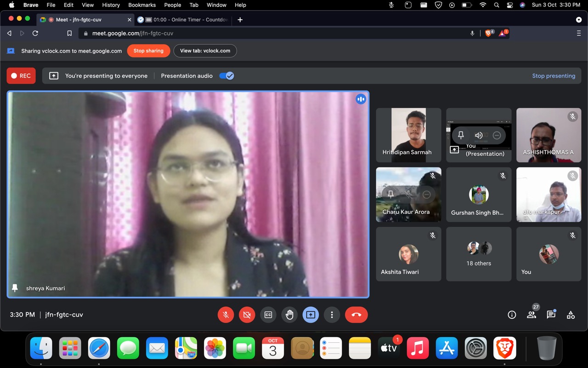Unmute the microphone in call controls
Viewport: 588px width, 368px height.
tap(226, 315)
